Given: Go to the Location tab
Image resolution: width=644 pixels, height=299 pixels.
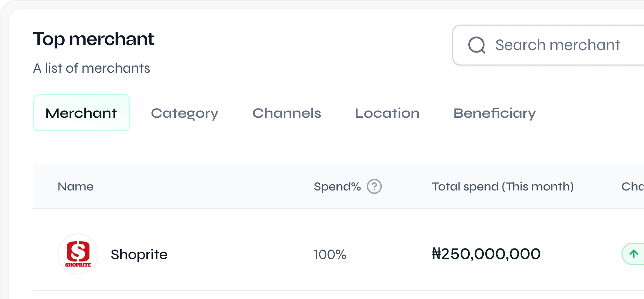Looking at the screenshot, I should point(387,113).
